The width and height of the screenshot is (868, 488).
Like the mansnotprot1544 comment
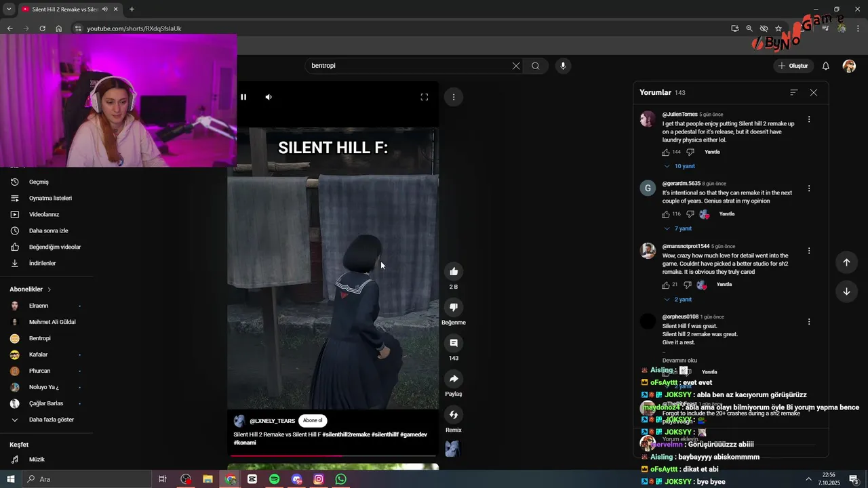pos(666,285)
